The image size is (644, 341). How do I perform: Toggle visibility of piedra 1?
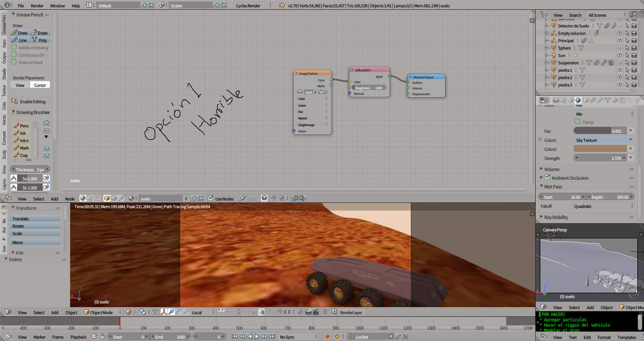coord(620,70)
